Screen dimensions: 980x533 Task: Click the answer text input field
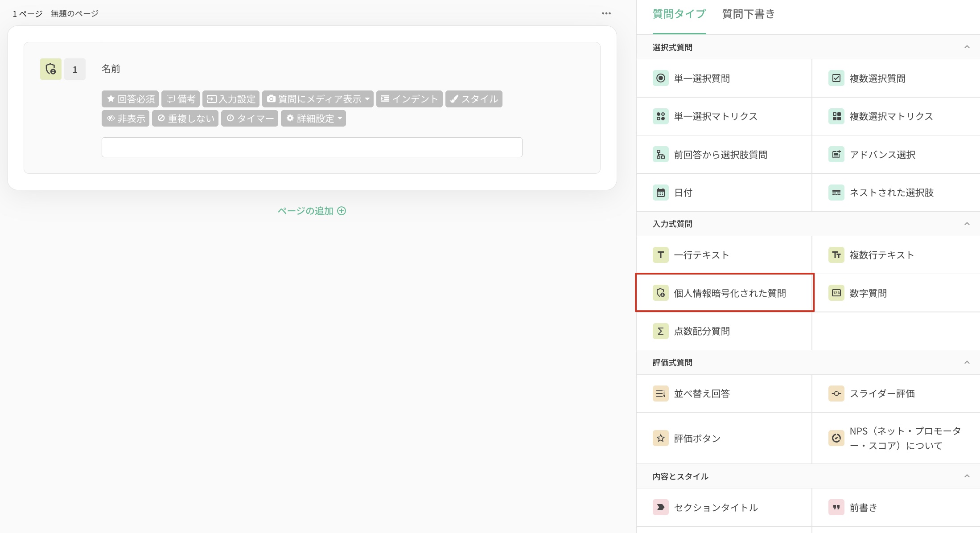(312, 147)
